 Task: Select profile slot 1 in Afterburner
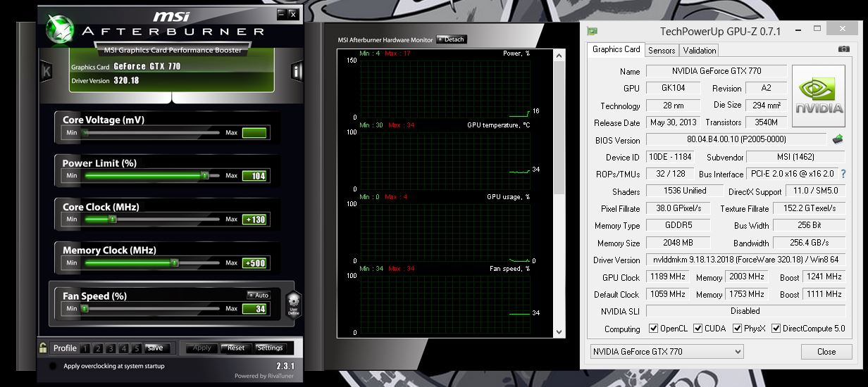click(85, 348)
